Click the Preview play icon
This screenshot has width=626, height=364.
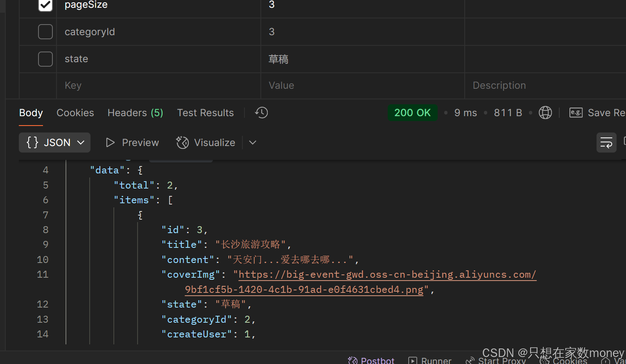[x=110, y=142]
